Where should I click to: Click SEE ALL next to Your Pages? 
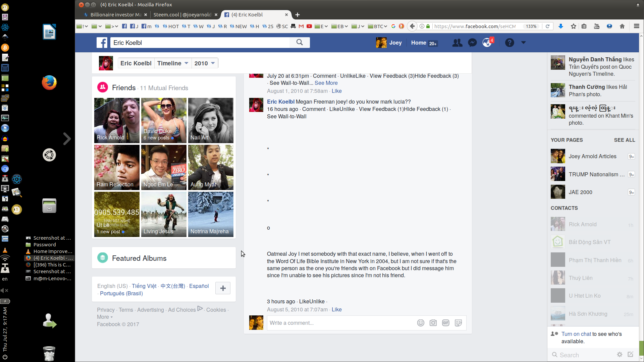625,140
